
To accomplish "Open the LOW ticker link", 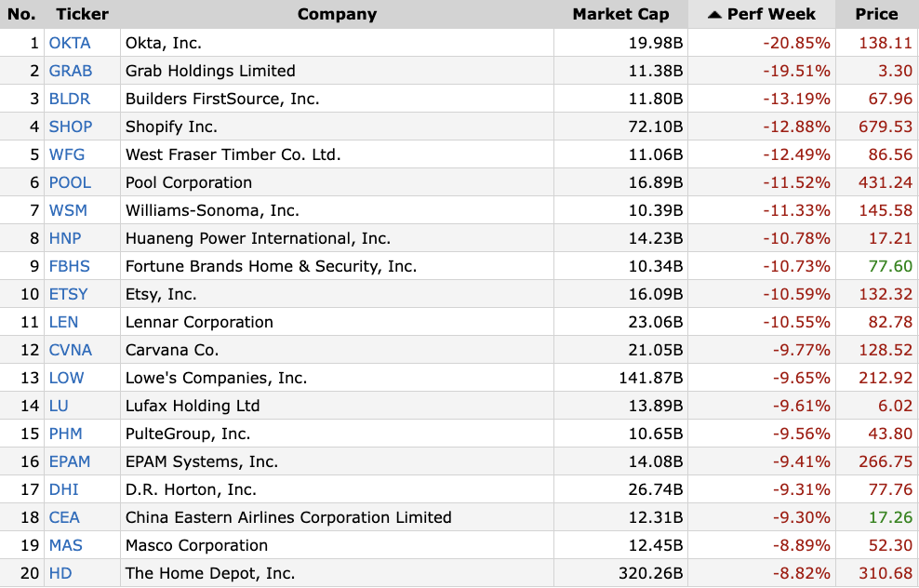I will (66, 378).
